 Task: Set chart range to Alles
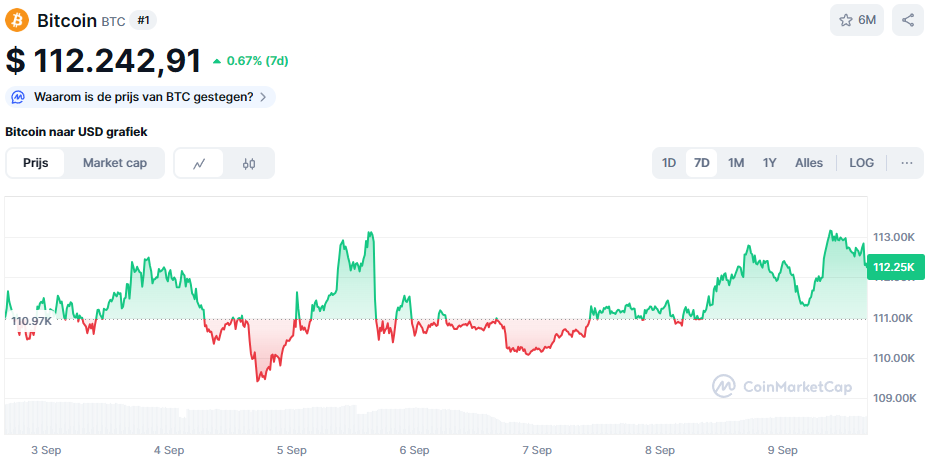(809, 163)
